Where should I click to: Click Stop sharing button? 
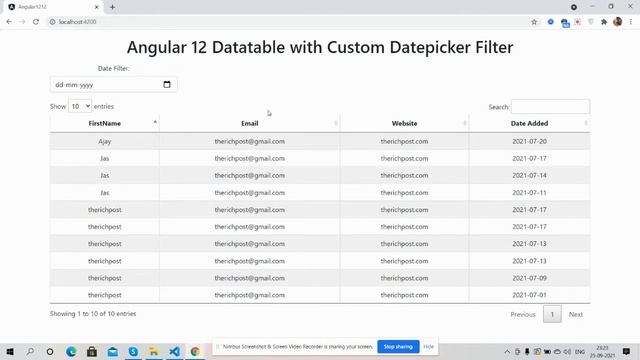coord(398,347)
